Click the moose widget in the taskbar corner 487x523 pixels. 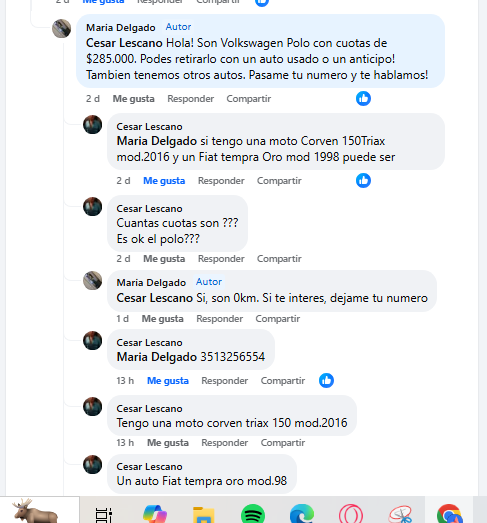[x=35, y=511]
